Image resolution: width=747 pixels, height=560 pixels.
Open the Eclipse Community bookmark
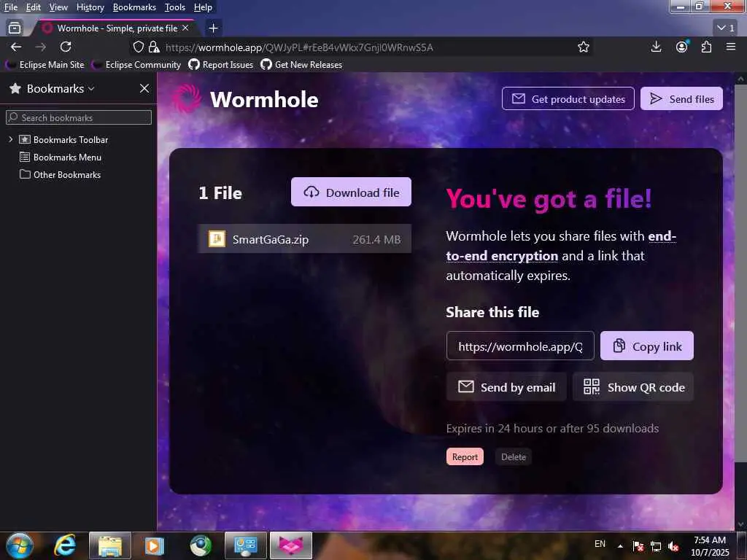(136, 65)
